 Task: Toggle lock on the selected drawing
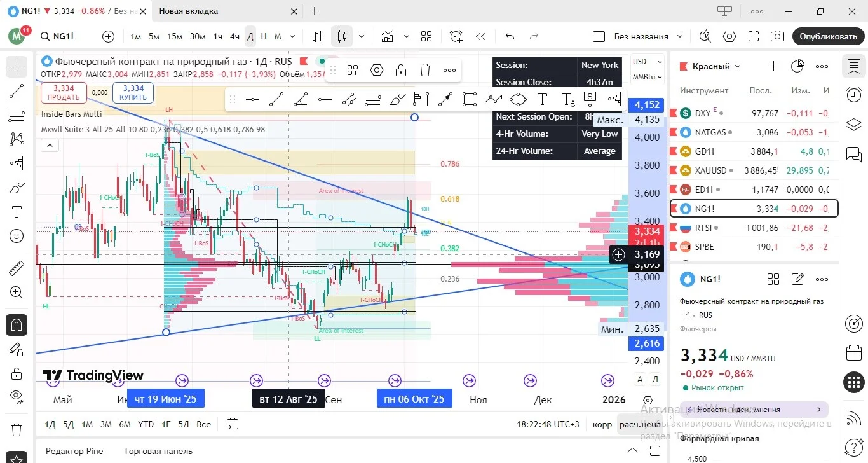coord(401,70)
